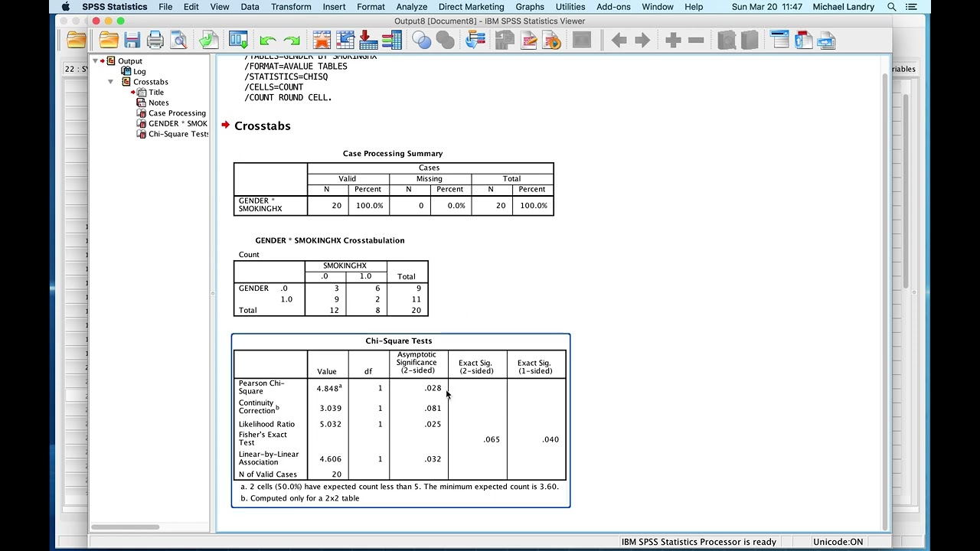Click the Pearson Chi-Square value 4.848
Image resolution: width=980 pixels, height=551 pixels.
328,388
